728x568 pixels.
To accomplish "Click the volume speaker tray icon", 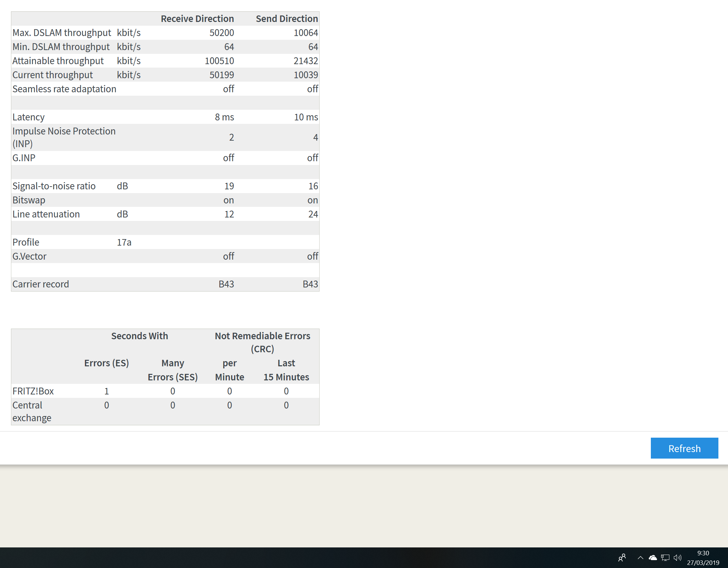I will [677, 558].
